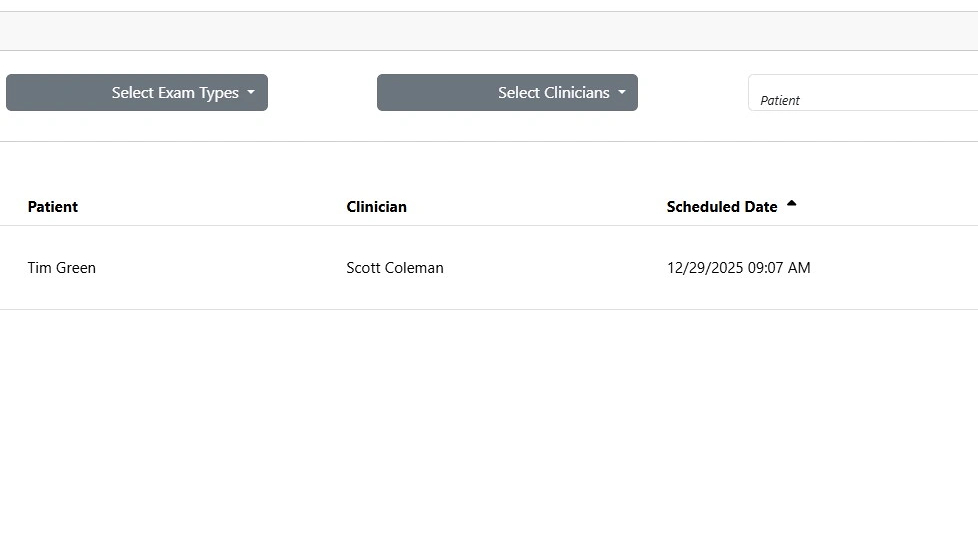
Task: Toggle the ascending sort arrow beside Scheduled Date
Action: [792, 205]
